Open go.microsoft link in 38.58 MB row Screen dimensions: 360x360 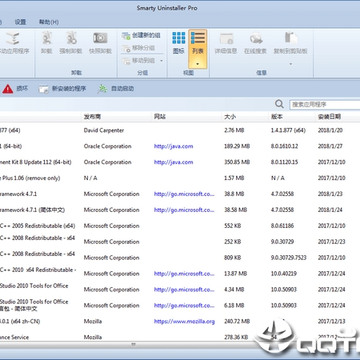[x=184, y=210]
